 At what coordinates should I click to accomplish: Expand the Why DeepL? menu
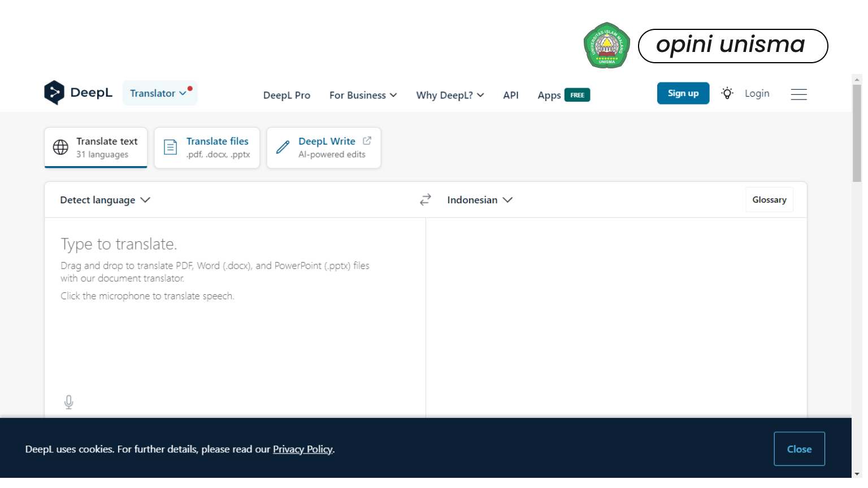coord(450,95)
